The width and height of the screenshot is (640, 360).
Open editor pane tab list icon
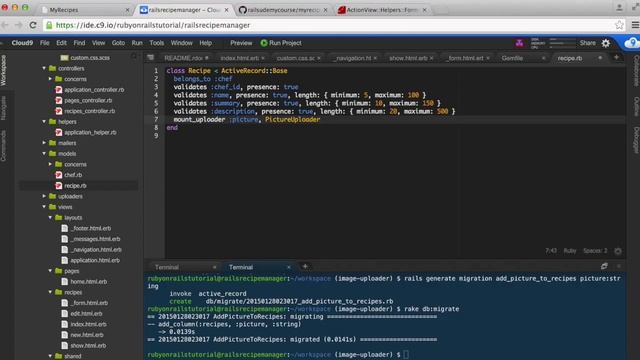pyautogui.click(x=151, y=58)
